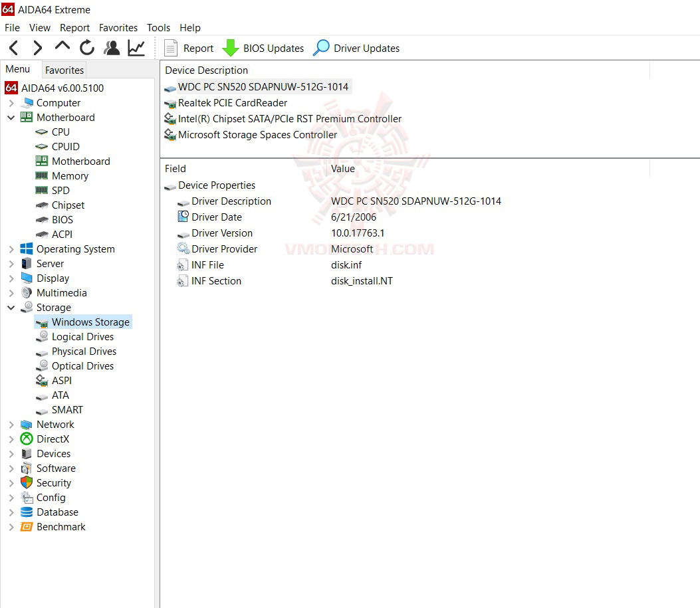
Task: Select Intel(R) Chipset SATA/PCIe RST Premium Controller
Action: pyautogui.click(x=290, y=119)
